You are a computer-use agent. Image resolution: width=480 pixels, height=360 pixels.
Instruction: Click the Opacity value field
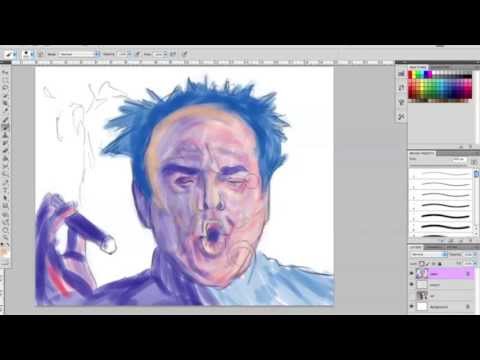(122, 54)
